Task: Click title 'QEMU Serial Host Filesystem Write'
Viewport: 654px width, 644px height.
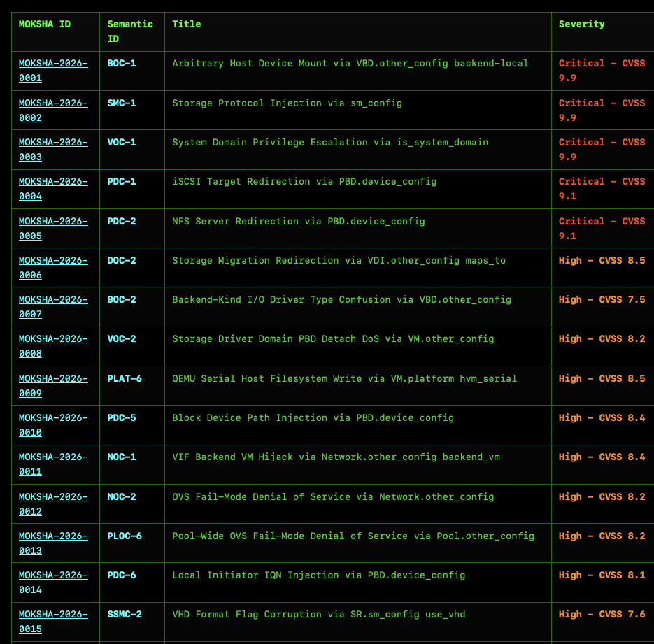Action: pyautogui.click(x=268, y=378)
